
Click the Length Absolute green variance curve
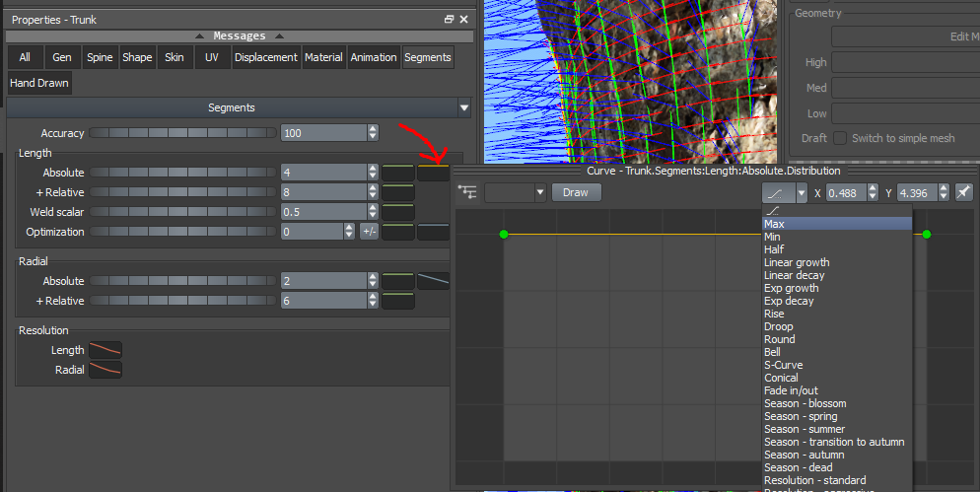point(398,173)
